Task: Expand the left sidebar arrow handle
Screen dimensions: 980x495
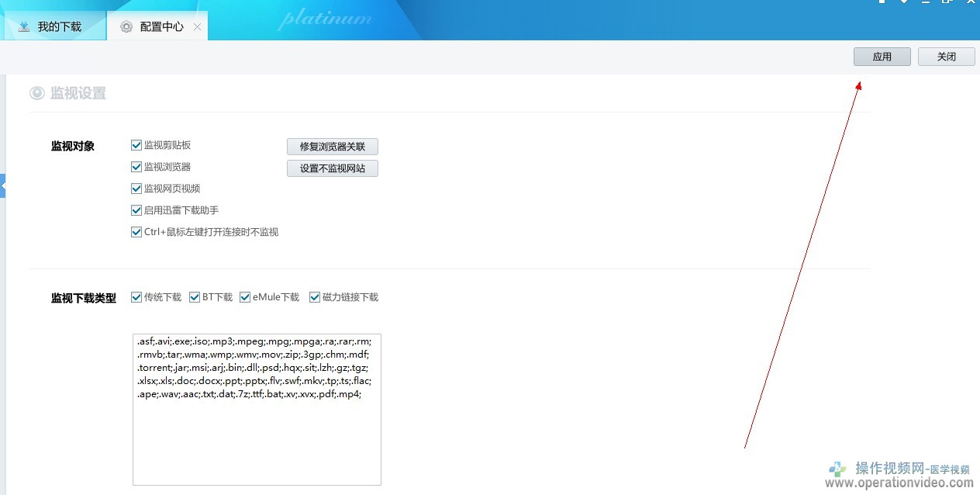Action: click(2, 186)
